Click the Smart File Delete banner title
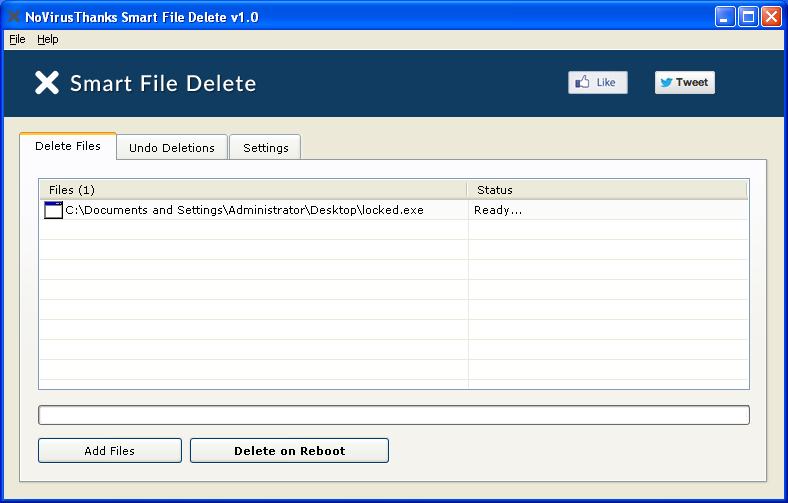Image resolution: width=788 pixels, height=503 pixels. pyautogui.click(x=163, y=83)
